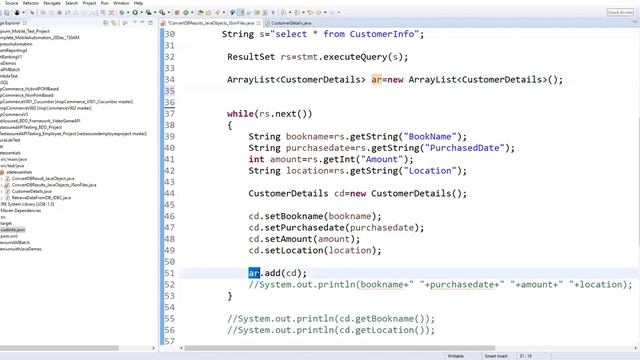Viewport: 640px width, 360px height.
Task: Open the Help menu
Action: click(x=138, y=3)
